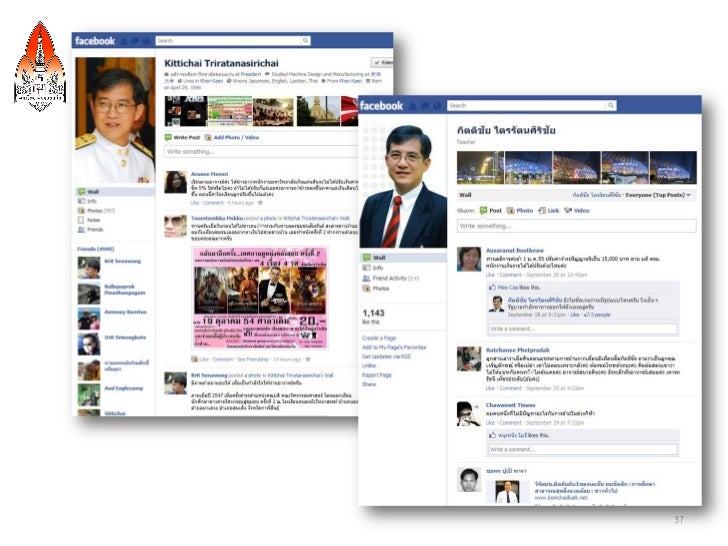The width and height of the screenshot is (728, 546).
Task: Open Wall tab in the right window's sidebar
Action: (x=403, y=257)
